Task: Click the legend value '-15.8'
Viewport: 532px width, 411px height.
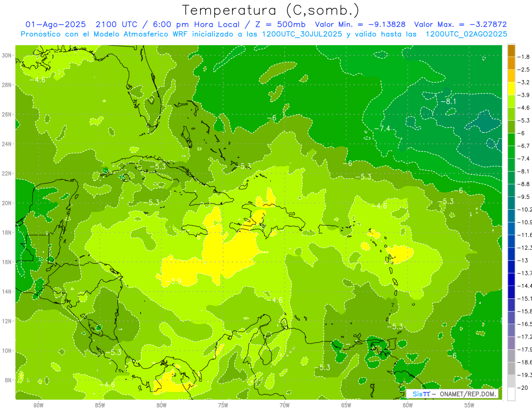Action: pyautogui.click(x=524, y=311)
